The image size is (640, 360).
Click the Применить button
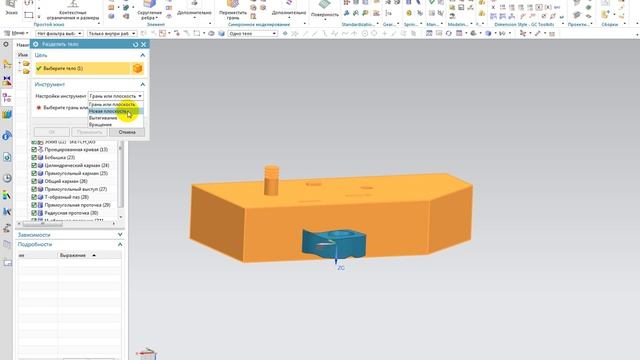[89, 132]
